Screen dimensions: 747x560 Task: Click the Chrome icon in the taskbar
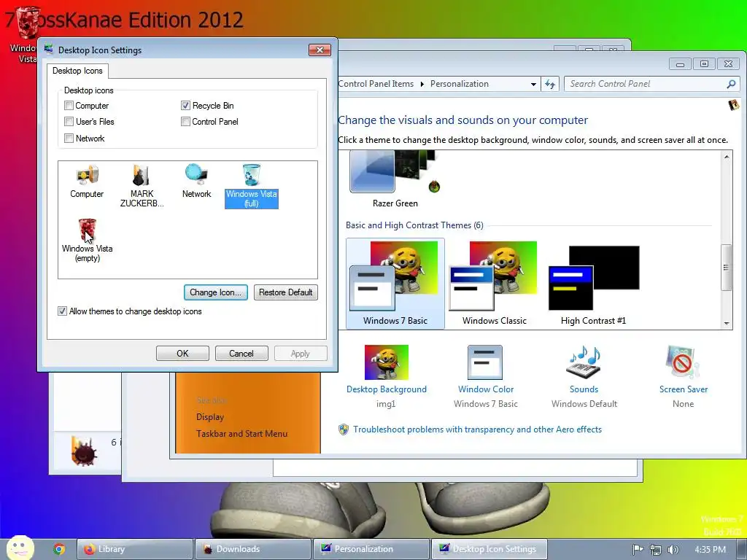pyautogui.click(x=59, y=549)
